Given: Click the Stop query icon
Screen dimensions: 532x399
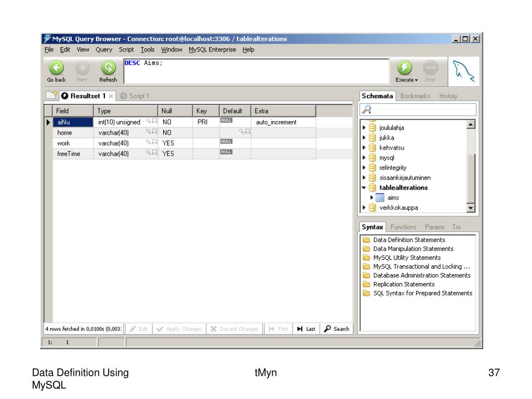Looking at the screenshot, I should [x=431, y=68].
